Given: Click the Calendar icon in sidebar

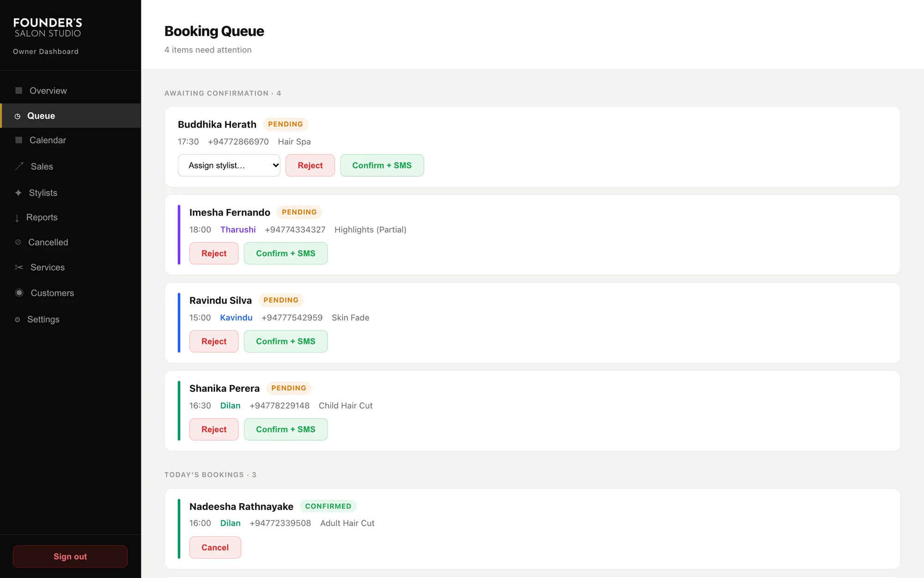Looking at the screenshot, I should click(18, 140).
